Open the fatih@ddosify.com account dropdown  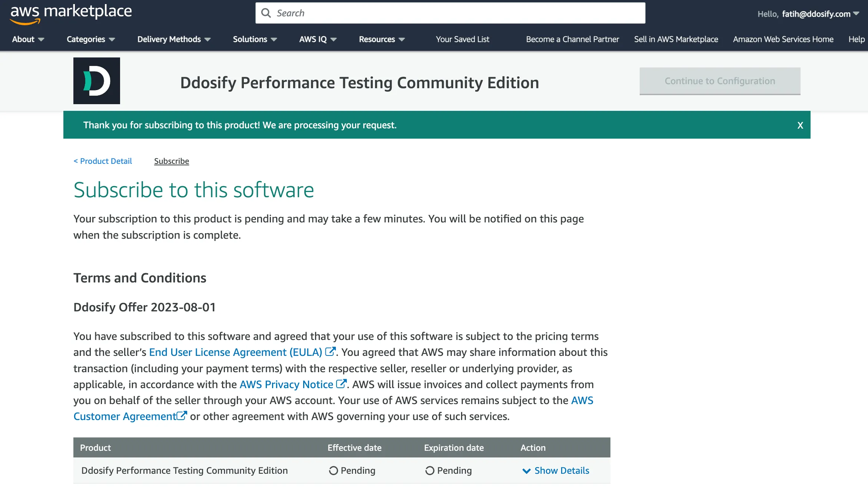point(821,14)
